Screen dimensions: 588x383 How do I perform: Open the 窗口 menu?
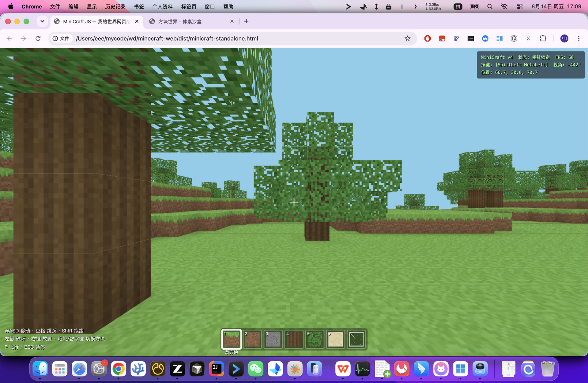point(210,6)
